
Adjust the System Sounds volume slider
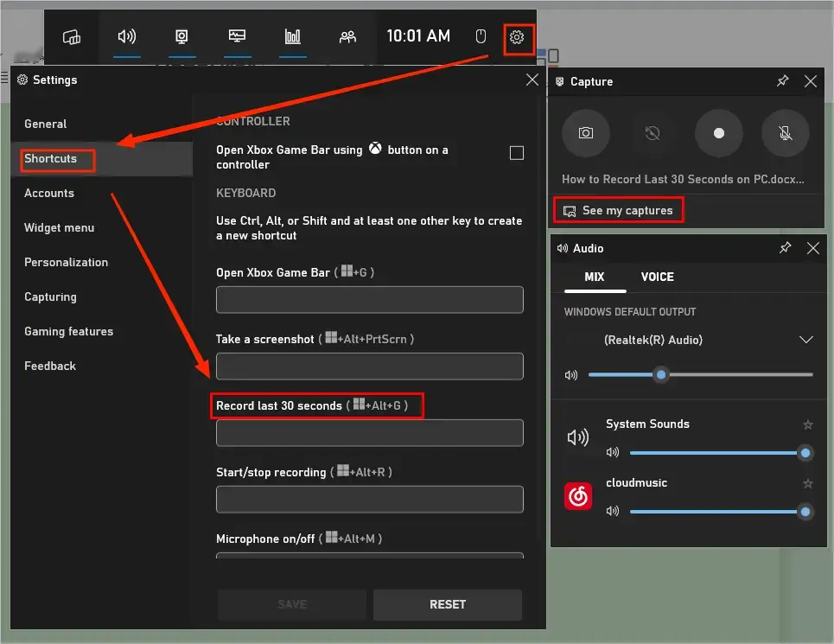point(720,453)
